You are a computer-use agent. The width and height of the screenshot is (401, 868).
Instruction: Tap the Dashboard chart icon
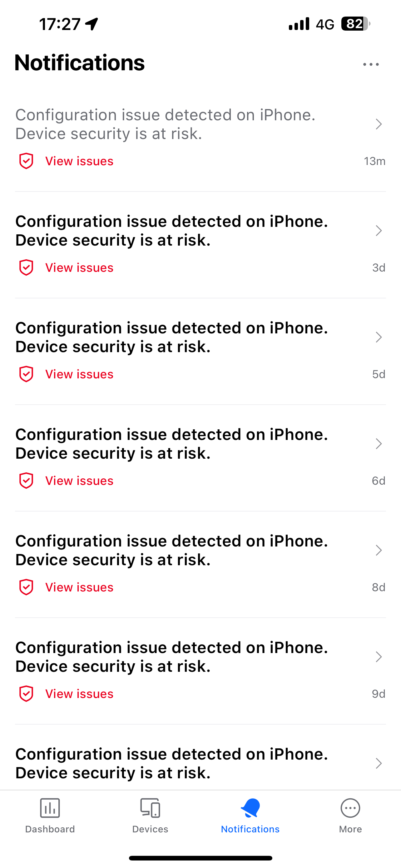(50, 808)
